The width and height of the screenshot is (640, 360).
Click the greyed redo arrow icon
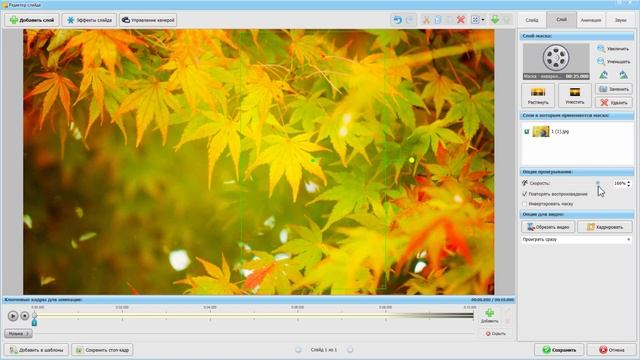coord(410,20)
